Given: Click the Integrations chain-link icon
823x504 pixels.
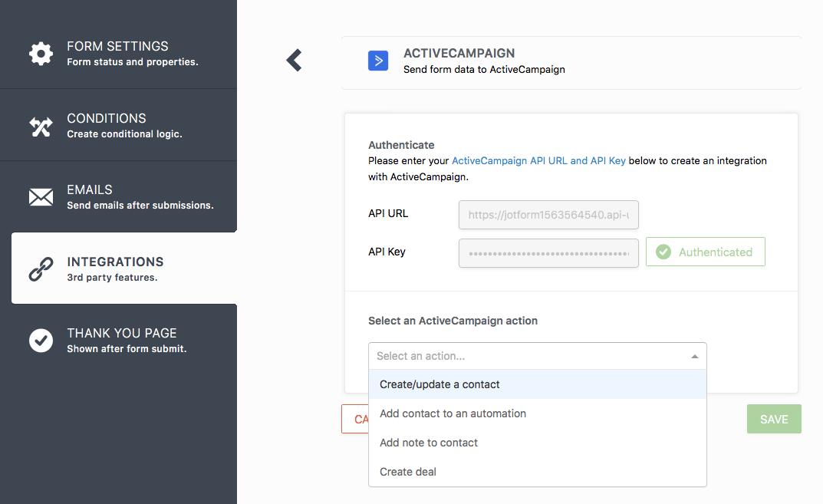Looking at the screenshot, I should point(41,268).
